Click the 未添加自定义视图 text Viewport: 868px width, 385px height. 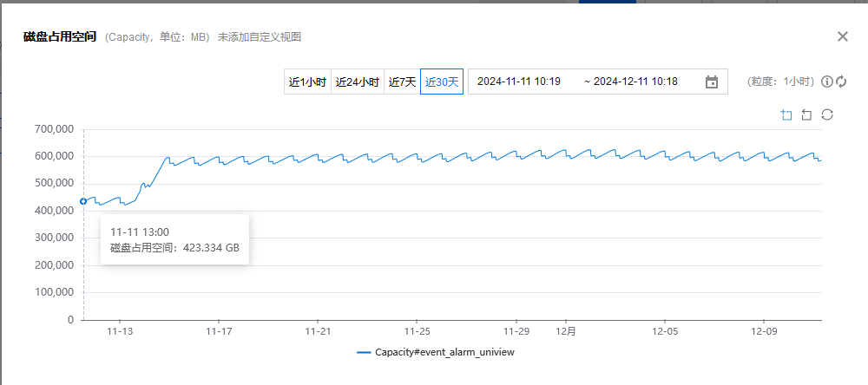tap(260, 37)
